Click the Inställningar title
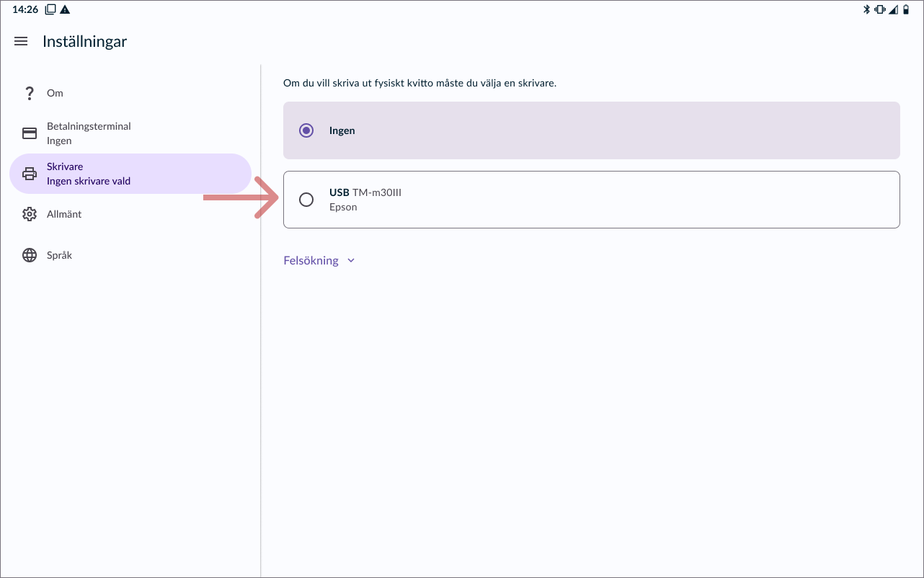The image size is (924, 578). click(84, 42)
